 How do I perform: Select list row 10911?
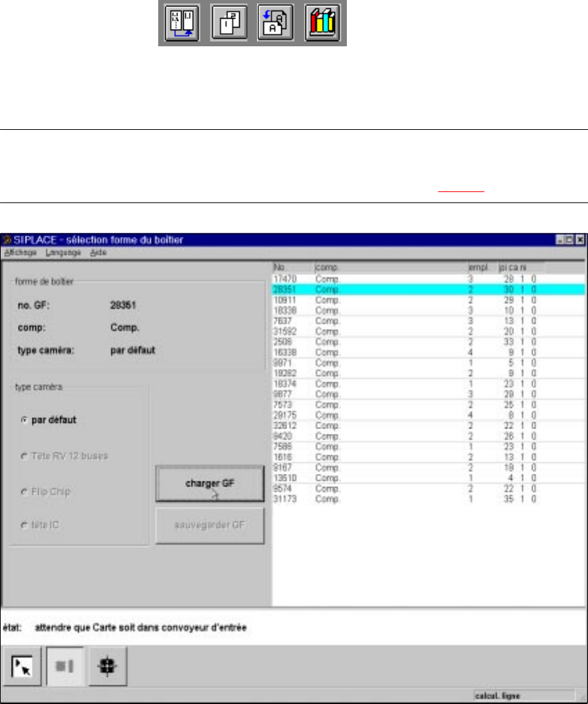(428, 301)
